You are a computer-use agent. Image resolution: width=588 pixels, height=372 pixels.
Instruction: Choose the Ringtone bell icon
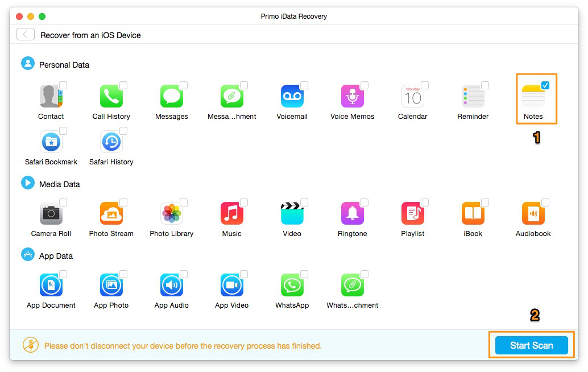click(353, 213)
